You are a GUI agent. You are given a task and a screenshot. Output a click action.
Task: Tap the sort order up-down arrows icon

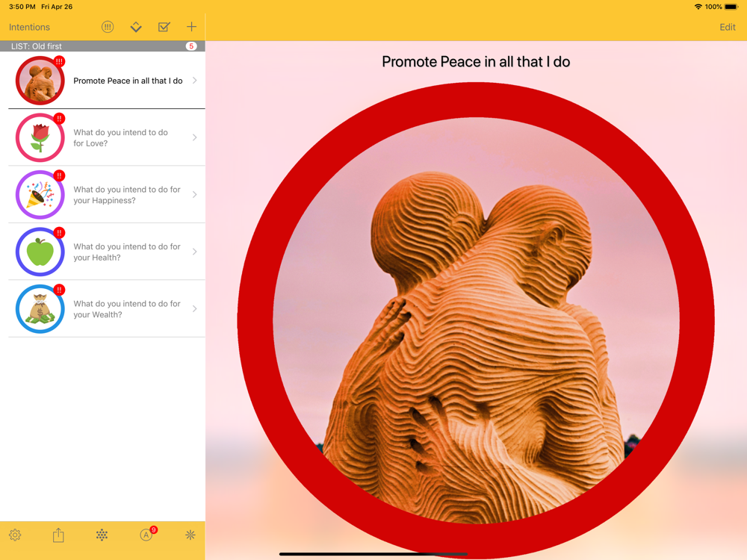pos(136,27)
